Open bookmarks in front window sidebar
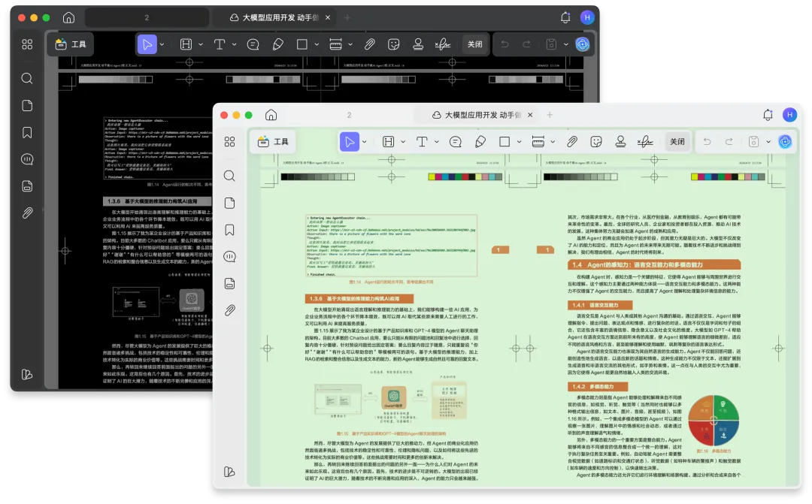 click(229, 230)
